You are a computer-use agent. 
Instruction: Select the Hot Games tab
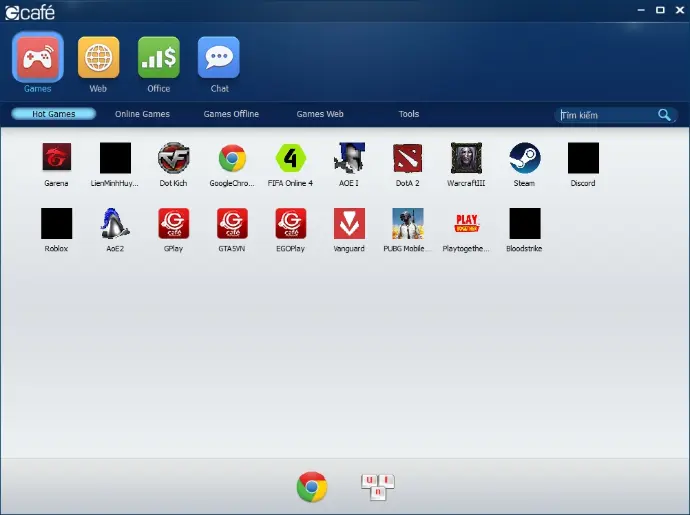[x=53, y=114]
